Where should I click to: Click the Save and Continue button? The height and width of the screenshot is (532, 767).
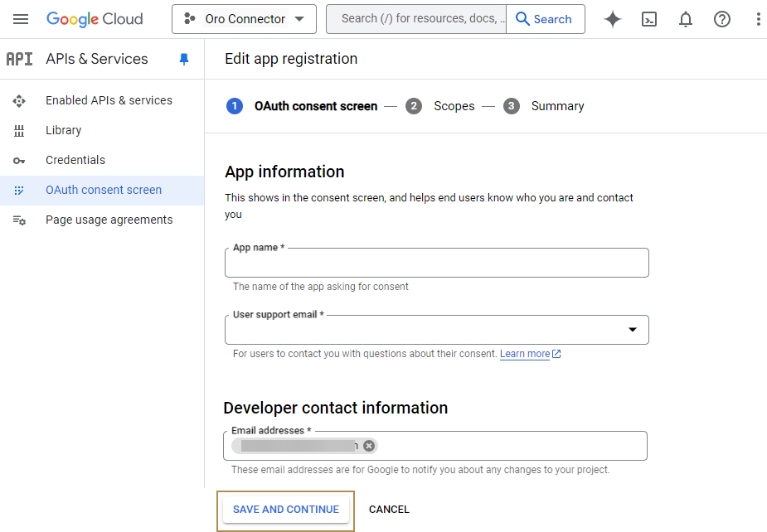[x=285, y=510]
